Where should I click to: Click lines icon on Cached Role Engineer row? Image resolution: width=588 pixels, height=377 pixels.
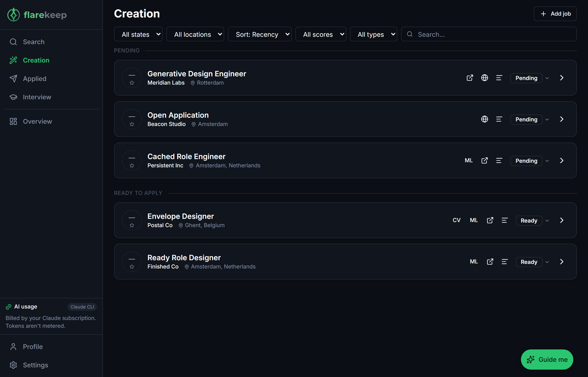click(499, 161)
